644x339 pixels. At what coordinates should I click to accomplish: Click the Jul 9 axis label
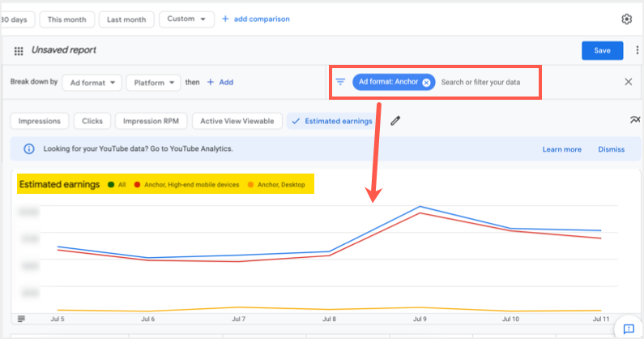click(x=420, y=319)
